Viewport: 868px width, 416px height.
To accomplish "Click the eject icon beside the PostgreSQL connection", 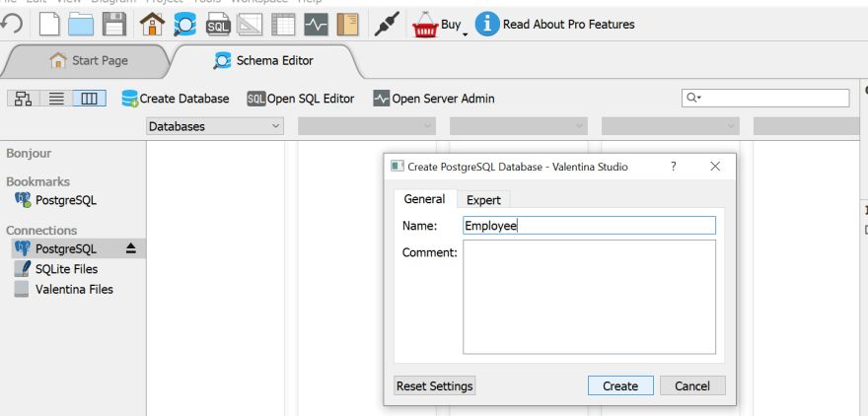I will click(x=130, y=249).
